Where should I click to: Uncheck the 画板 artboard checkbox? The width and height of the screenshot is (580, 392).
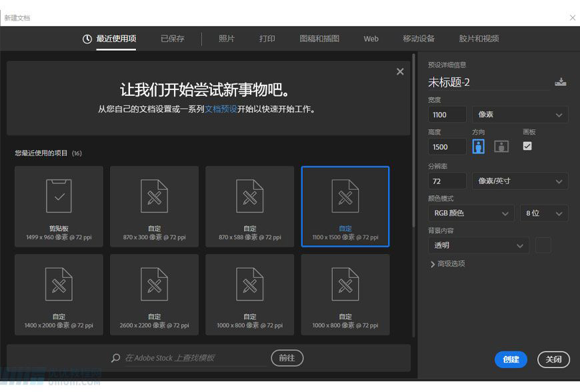click(527, 146)
